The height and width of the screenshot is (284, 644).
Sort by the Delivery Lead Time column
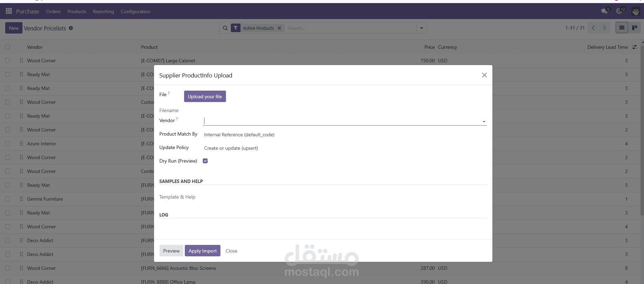point(607,47)
